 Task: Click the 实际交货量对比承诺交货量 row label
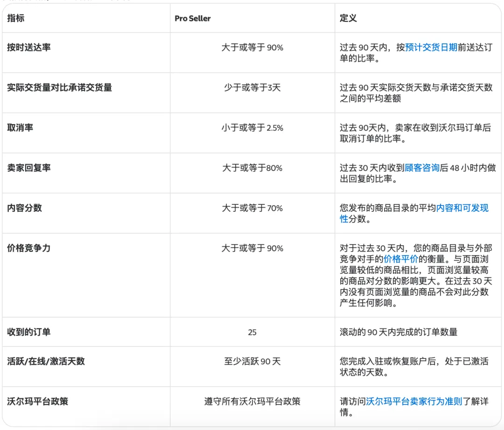pyautogui.click(x=59, y=88)
